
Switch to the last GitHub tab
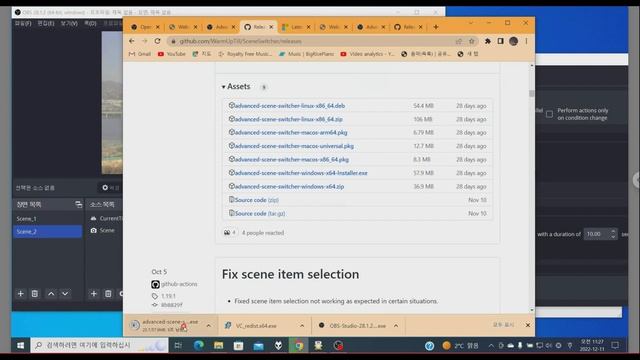coord(409,27)
